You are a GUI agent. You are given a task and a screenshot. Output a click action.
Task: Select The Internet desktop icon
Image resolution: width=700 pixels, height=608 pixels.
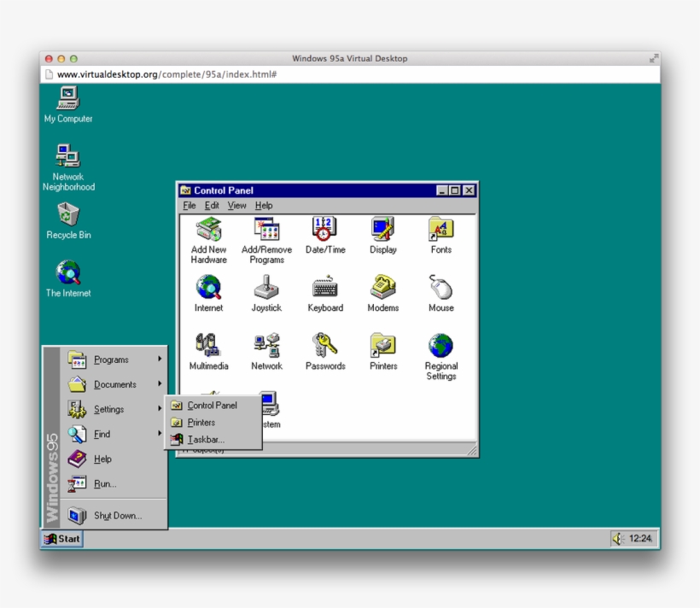pyautogui.click(x=68, y=279)
